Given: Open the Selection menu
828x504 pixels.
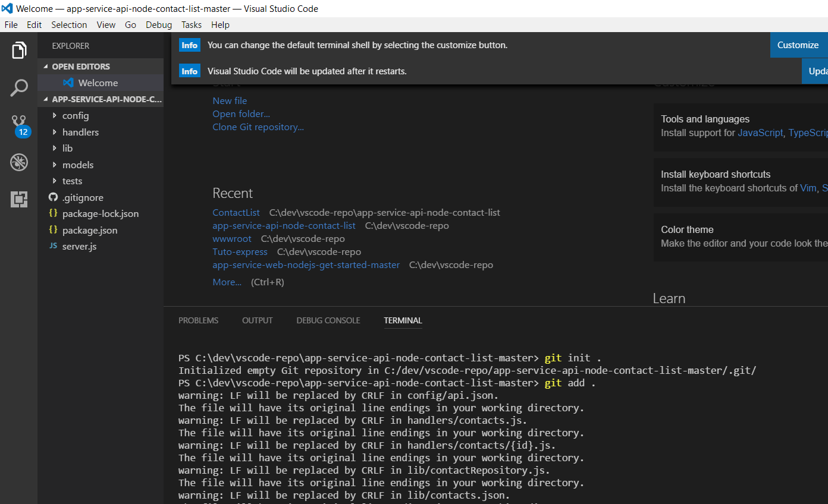Looking at the screenshot, I should click(69, 24).
